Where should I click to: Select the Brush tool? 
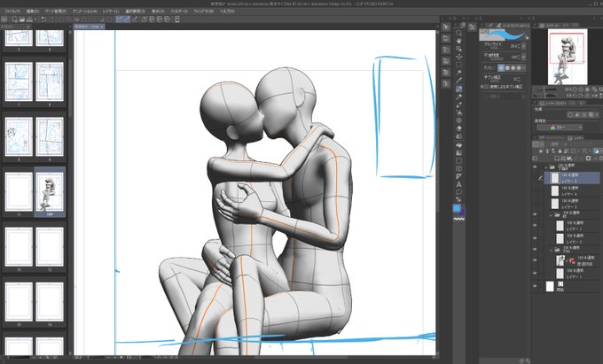click(x=458, y=105)
